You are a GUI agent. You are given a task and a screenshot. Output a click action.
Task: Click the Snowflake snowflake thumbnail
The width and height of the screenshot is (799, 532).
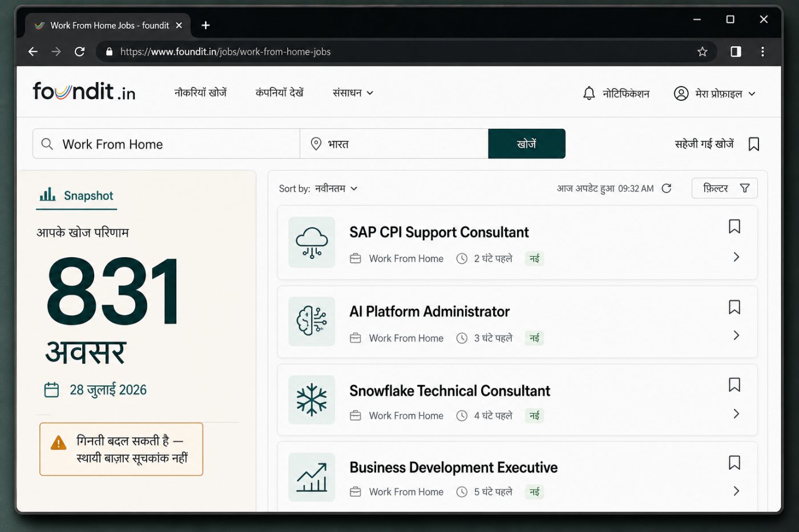(312, 400)
